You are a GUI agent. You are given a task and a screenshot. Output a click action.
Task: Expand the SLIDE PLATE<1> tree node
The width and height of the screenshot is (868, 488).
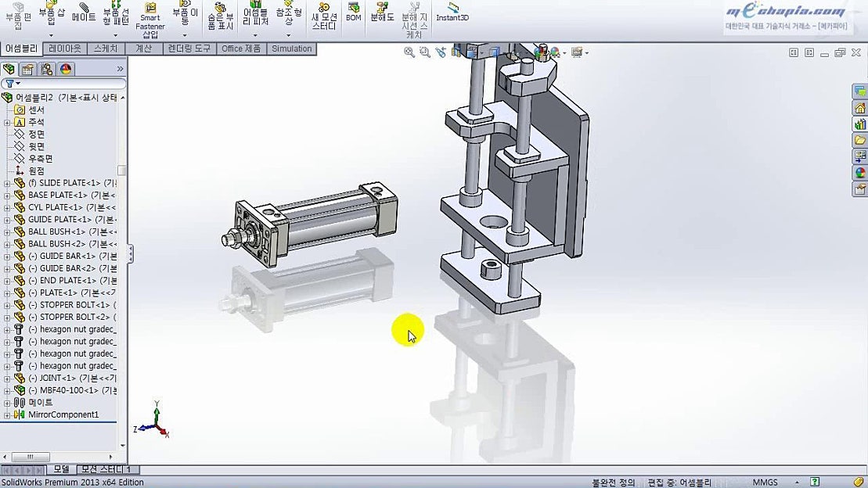pos(7,183)
